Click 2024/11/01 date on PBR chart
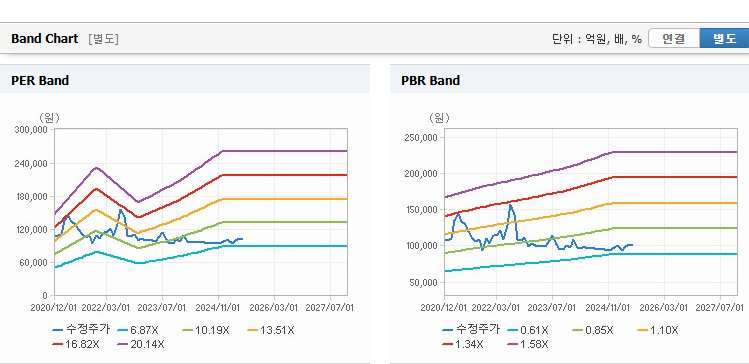 (608, 307)
